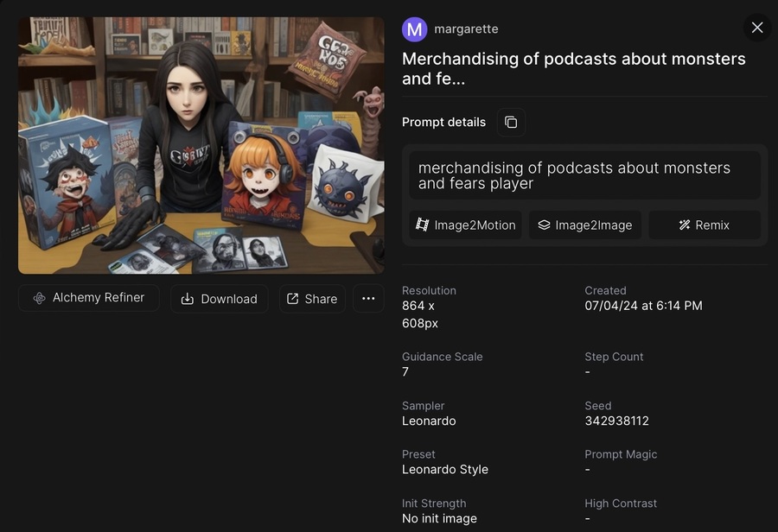Open the Alchemy Refiner
The image size is (778, 532).
tap(89, 298)
